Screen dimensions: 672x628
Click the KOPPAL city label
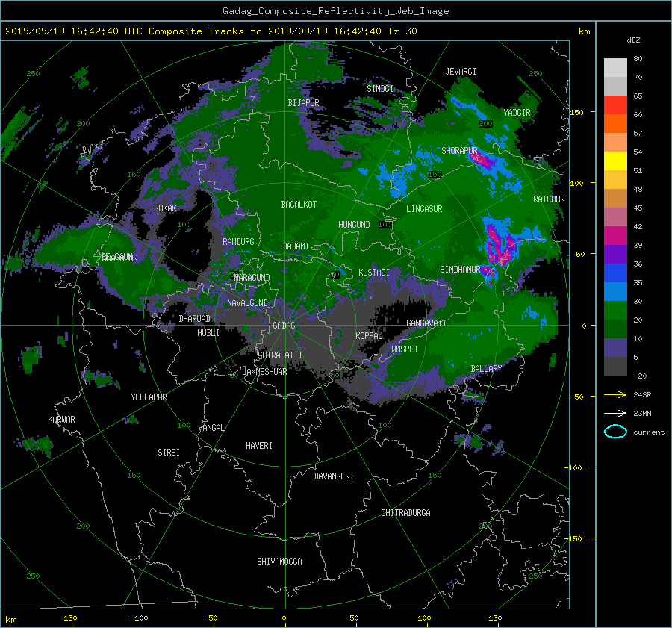[x=369, y=336]
